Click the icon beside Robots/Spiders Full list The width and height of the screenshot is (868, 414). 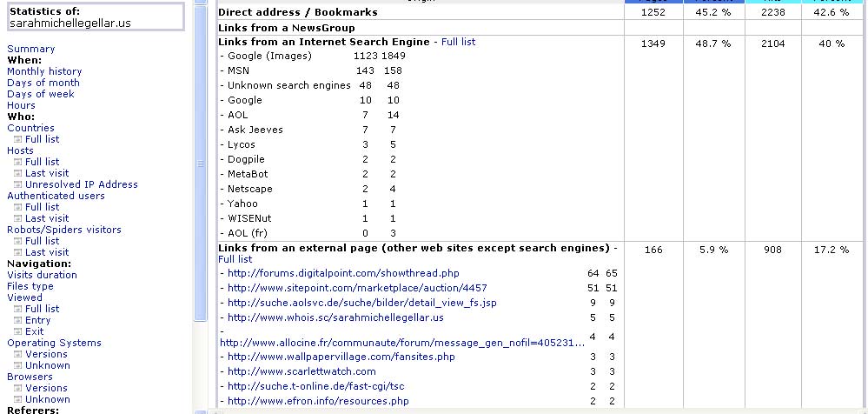pos(17,241)
